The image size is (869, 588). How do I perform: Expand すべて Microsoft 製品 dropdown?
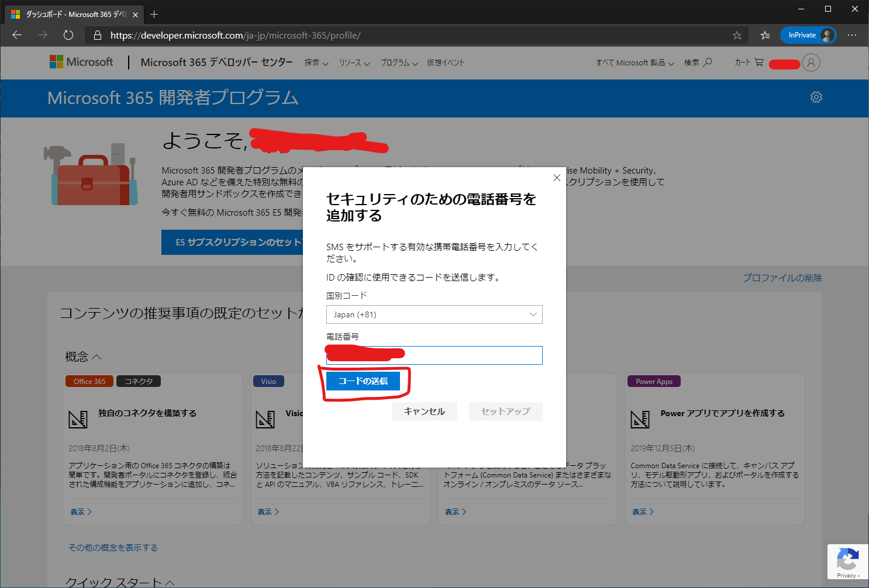(x=635, y=63)
